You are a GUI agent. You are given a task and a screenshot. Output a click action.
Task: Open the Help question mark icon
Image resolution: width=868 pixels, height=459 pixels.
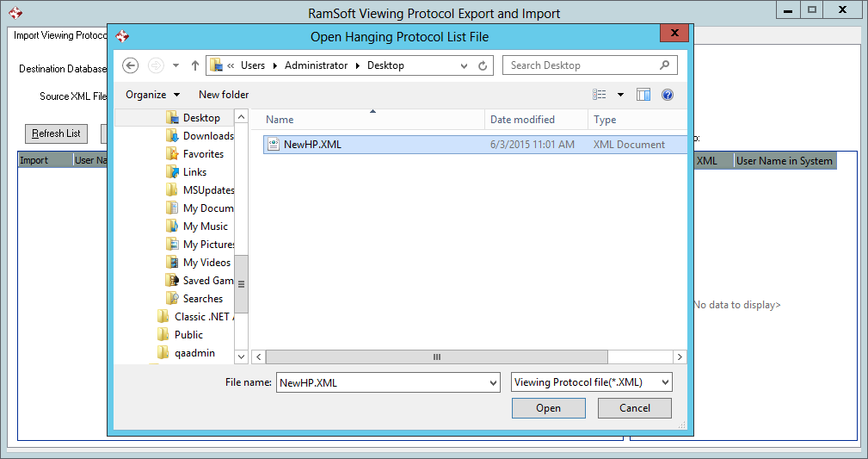[x=668, y=95]
